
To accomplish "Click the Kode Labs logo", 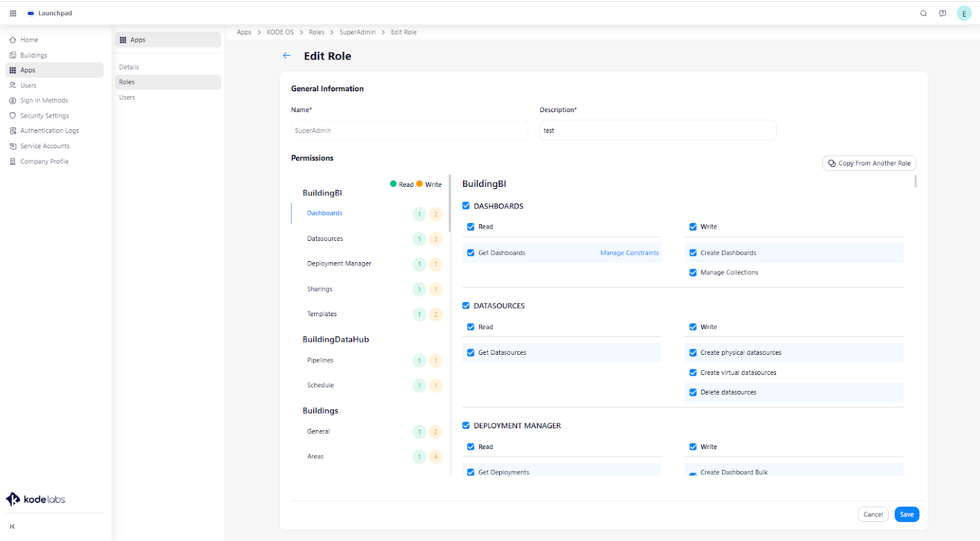I will tap(36, 499).
